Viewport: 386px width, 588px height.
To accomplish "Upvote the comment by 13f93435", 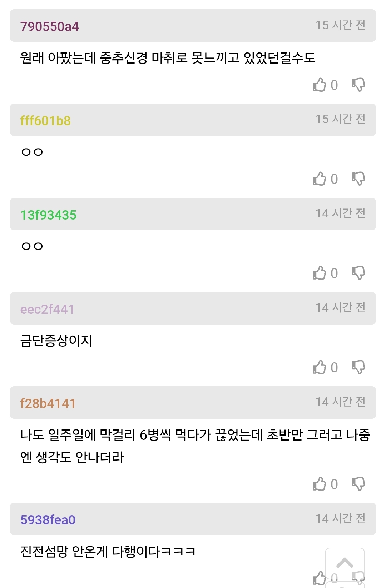I will pyautogui.click(x=320, y=273).
